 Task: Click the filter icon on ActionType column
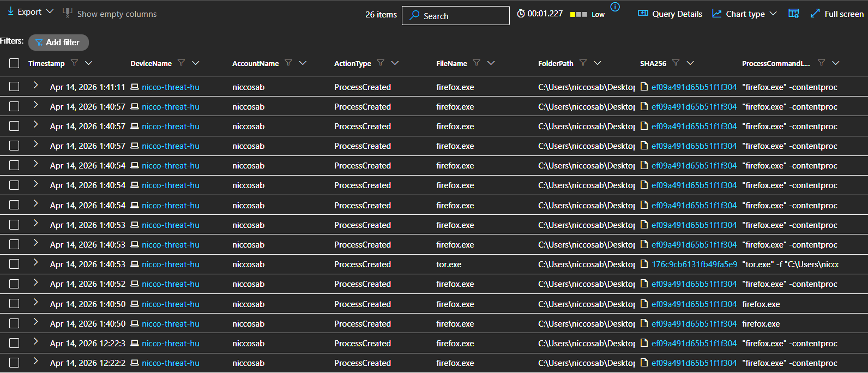381,63
